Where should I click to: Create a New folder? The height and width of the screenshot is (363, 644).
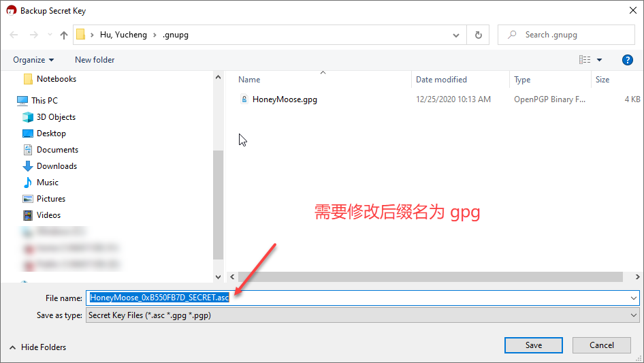pos(95,60)
